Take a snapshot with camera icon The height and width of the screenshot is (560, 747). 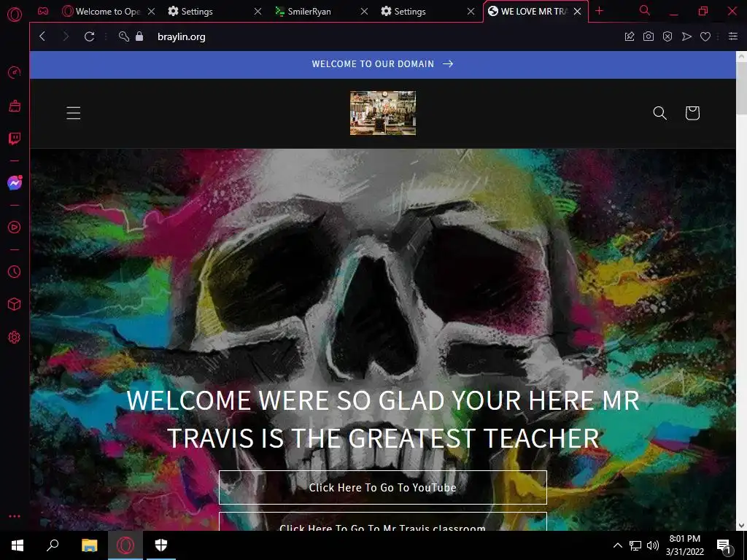pos(649,36)
